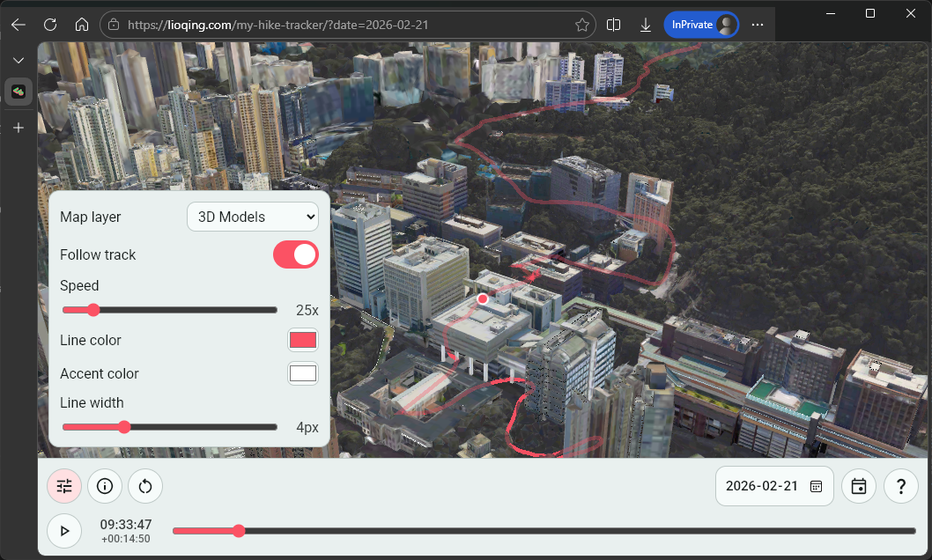Bookmark this page with the star icon
932x560 pixels.
[x=582, y=25]
